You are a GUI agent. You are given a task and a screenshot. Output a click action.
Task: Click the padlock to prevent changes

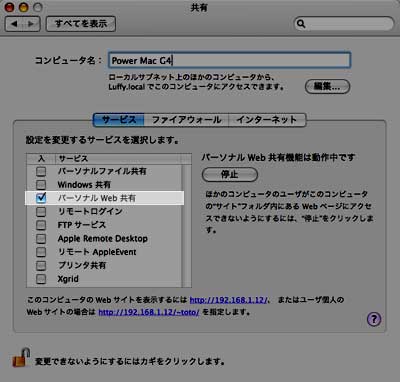[x=21, y=357]
